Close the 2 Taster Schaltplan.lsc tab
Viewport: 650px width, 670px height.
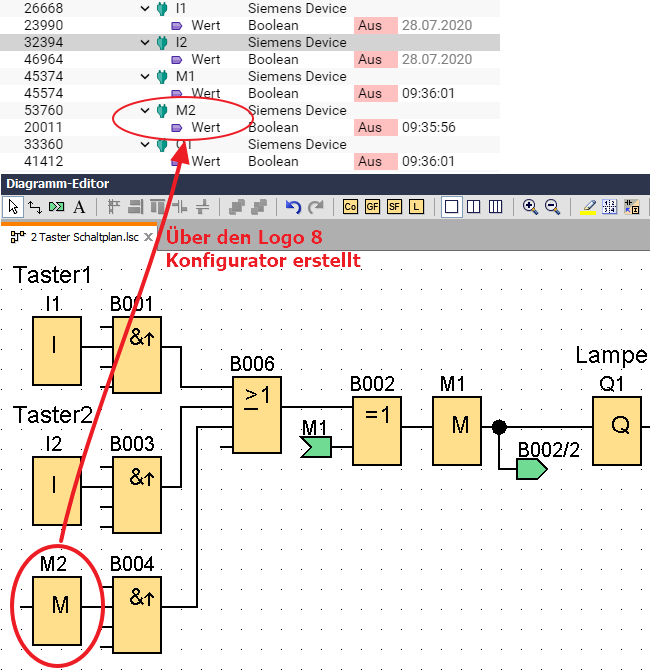point(148,237)
